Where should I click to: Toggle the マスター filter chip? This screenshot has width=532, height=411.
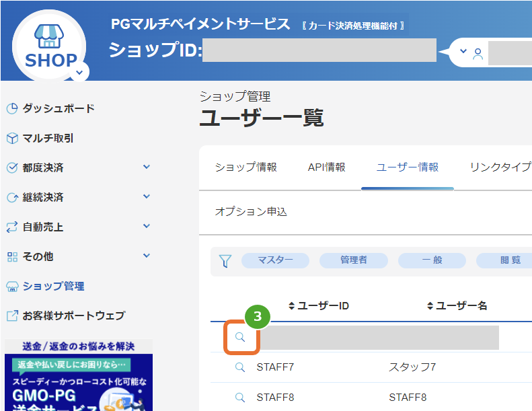tap(275, 260)
